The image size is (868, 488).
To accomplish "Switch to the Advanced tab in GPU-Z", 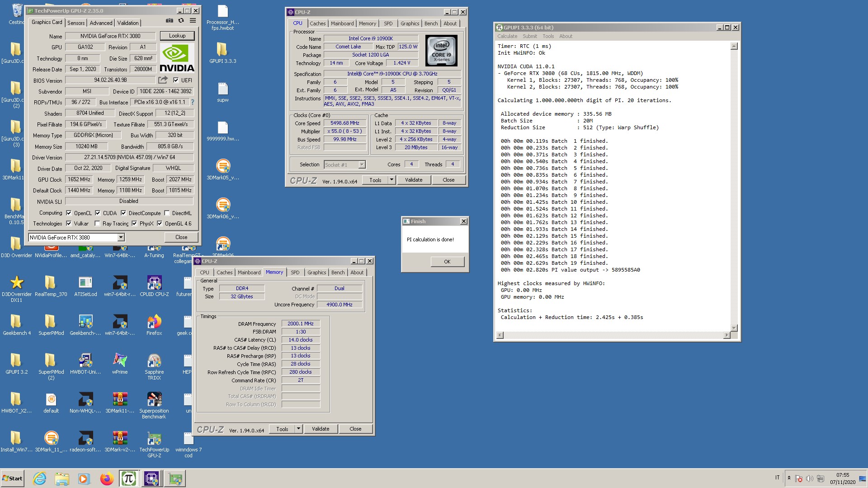I will tap(101, 23).
